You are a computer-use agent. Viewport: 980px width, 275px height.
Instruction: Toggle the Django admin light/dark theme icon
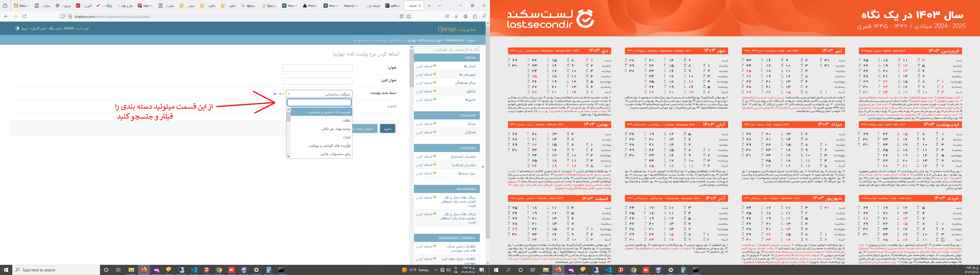pyautogui.click(x=17, y=29)
